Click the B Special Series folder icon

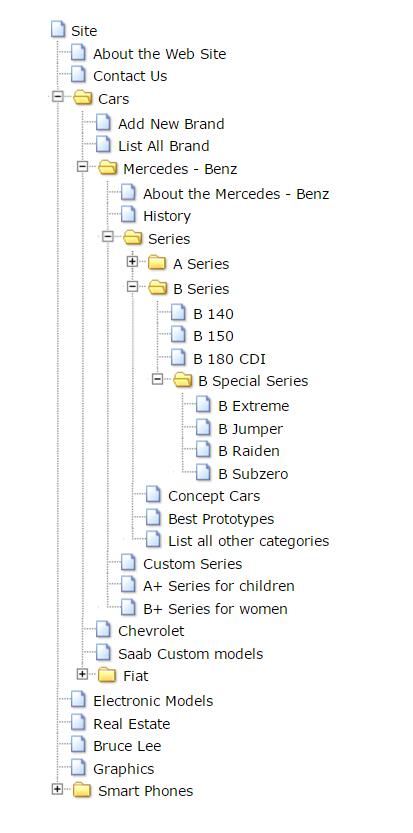coord(182,380)
